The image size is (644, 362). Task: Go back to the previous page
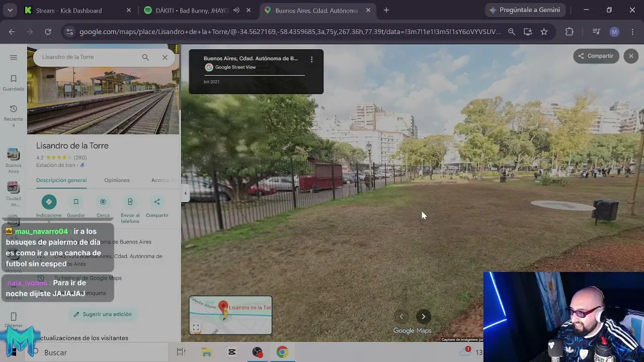coord(12,32)
